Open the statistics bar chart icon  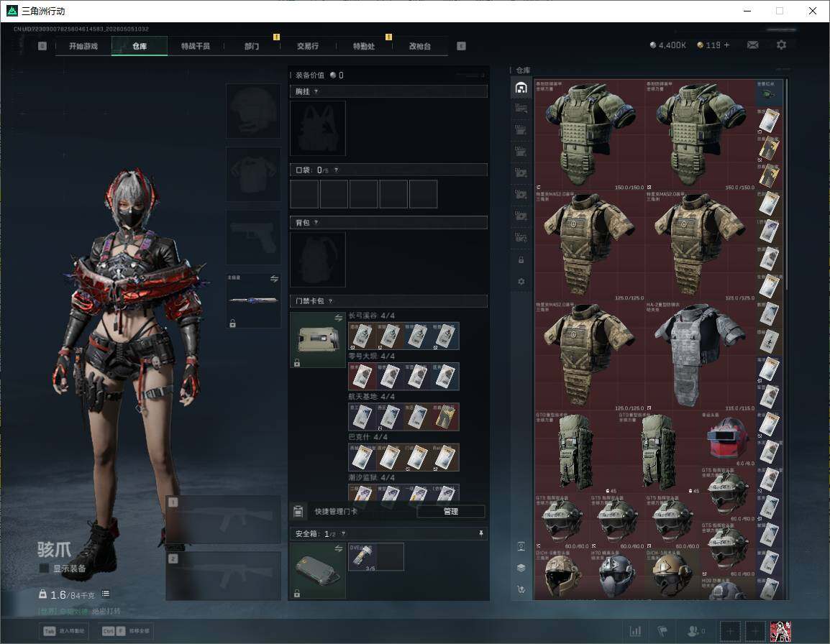coord(635,631)
